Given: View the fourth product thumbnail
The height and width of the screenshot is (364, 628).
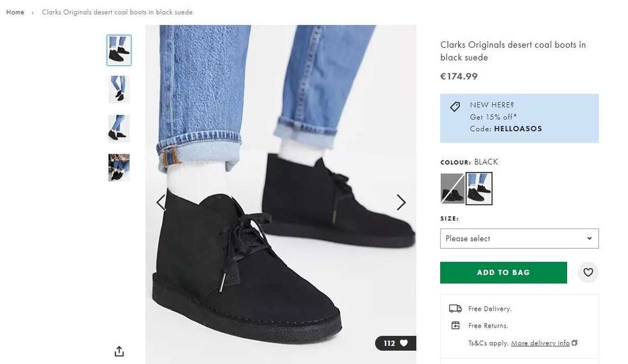Looking at the screenshot, I should click(119, 167).
